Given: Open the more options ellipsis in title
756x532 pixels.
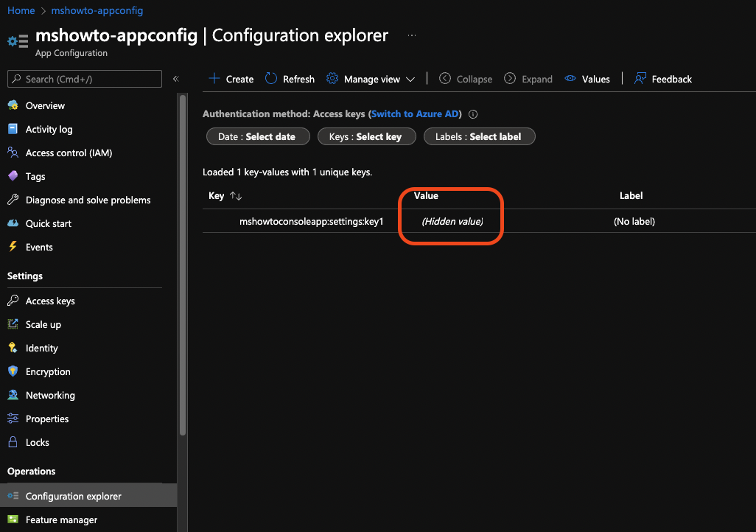Looking at the screenshot, I should pos(412,35).
